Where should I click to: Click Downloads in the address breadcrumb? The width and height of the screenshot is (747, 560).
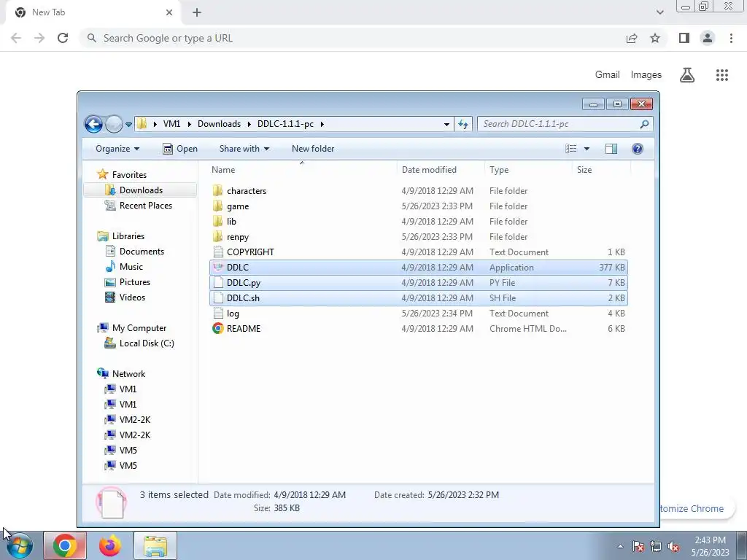coord(219,124)
